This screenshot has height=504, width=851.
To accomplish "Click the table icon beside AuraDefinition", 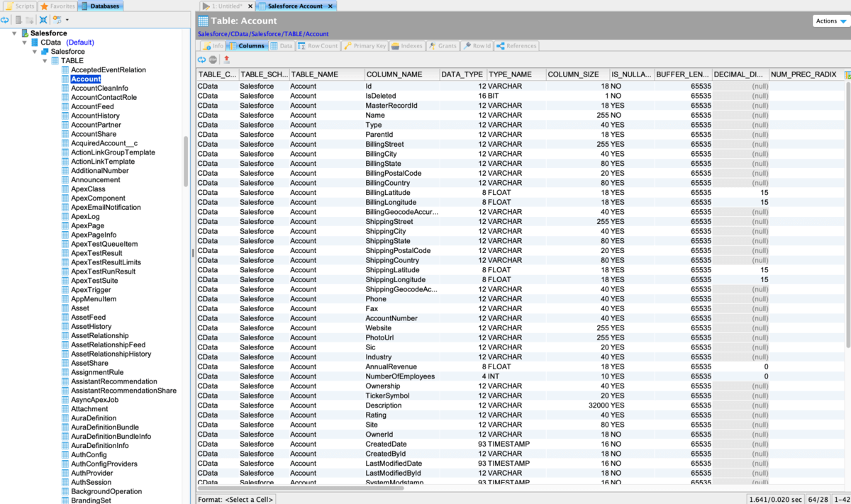I will [x=65, y=418].
